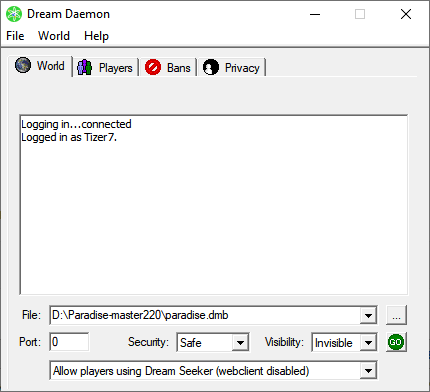Click the green GO button to start world

click(x=396, y=342)
